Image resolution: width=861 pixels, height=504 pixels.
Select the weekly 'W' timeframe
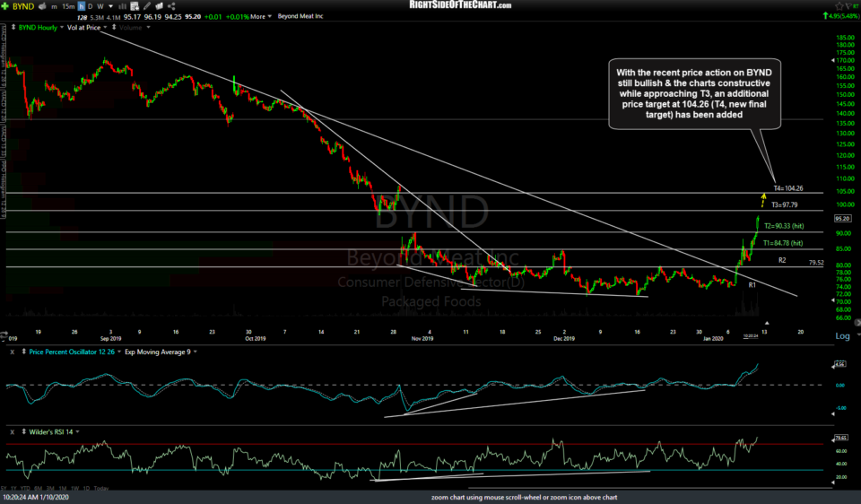pos(101,5)
